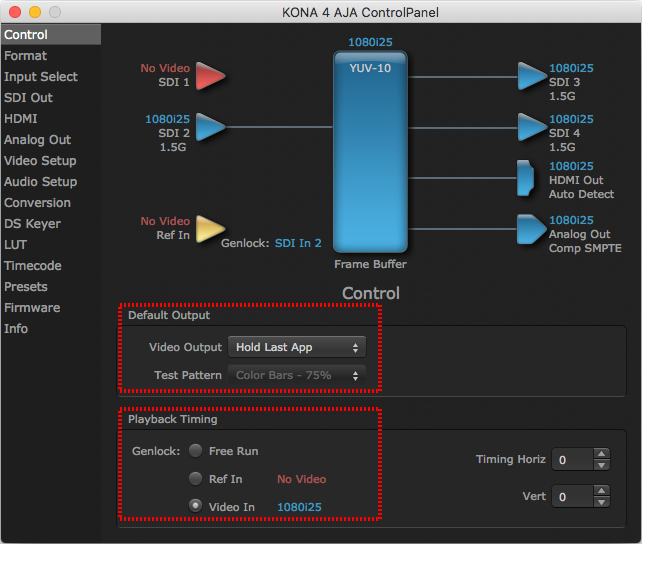Click the Analog Out connector icon

pos(532,229)
